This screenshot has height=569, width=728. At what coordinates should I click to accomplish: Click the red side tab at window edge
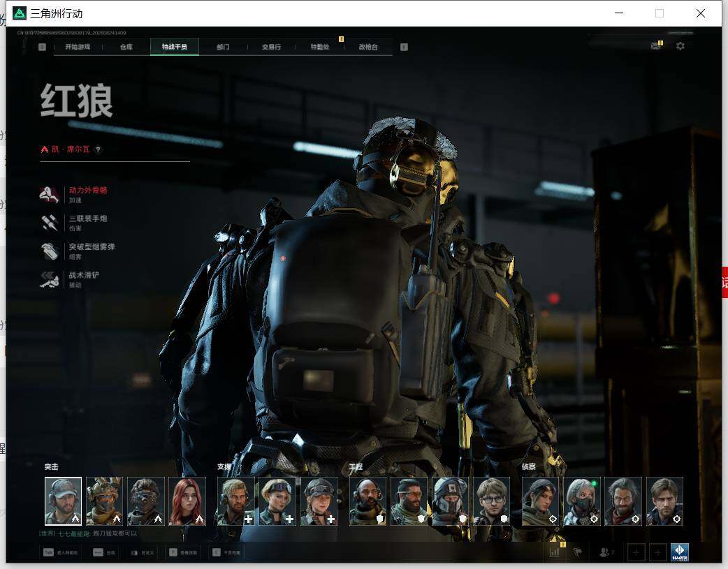725,283
